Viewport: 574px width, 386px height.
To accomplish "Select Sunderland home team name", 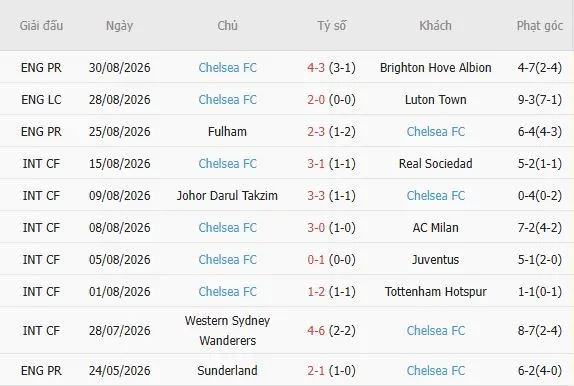I will pos(227,371).
